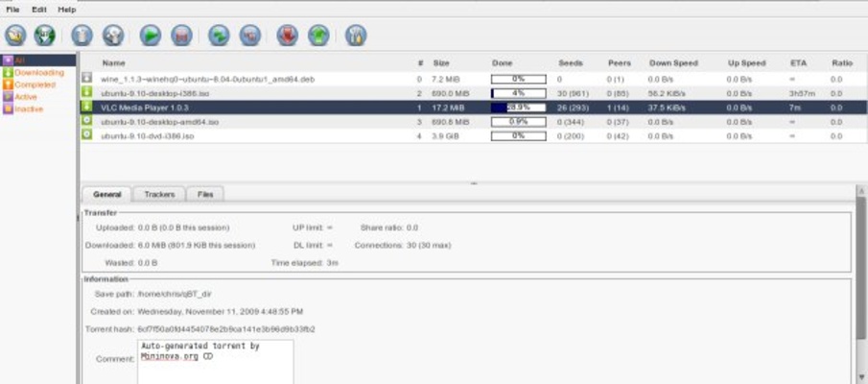The height and width of the screenshot is (384, 868).
Task: Click status icon of ubuntu-9.10-desktop-i386.iso row
Action: click(87, 92)
